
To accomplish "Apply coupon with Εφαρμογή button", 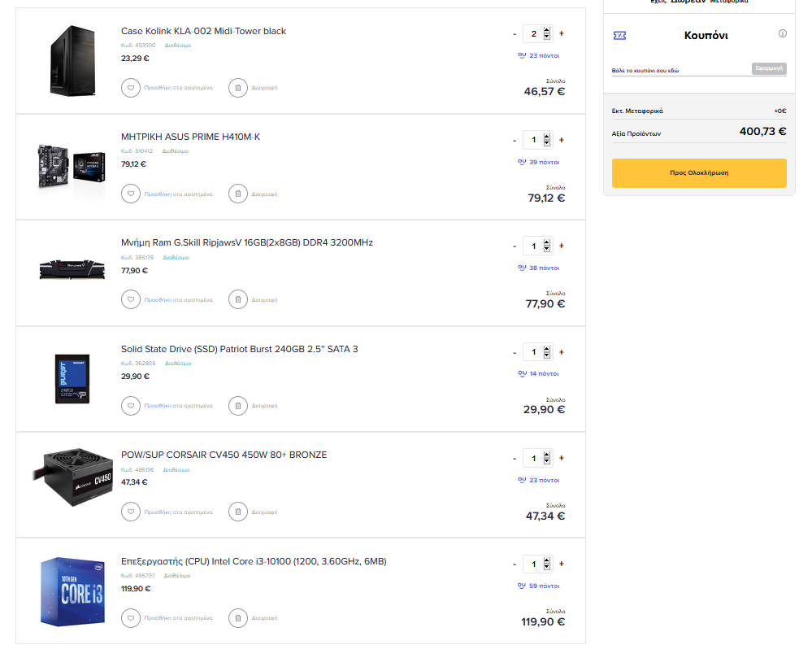I will (x=769, y=68).
